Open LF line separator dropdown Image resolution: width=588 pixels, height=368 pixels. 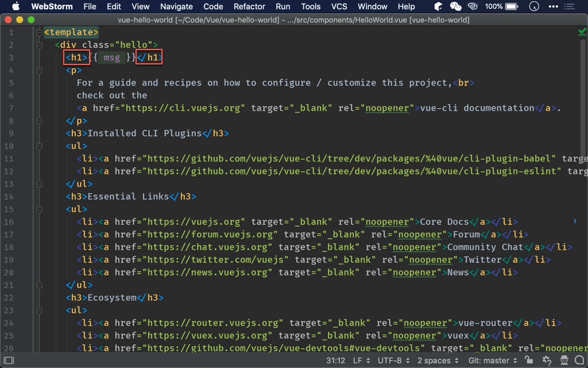362,361
